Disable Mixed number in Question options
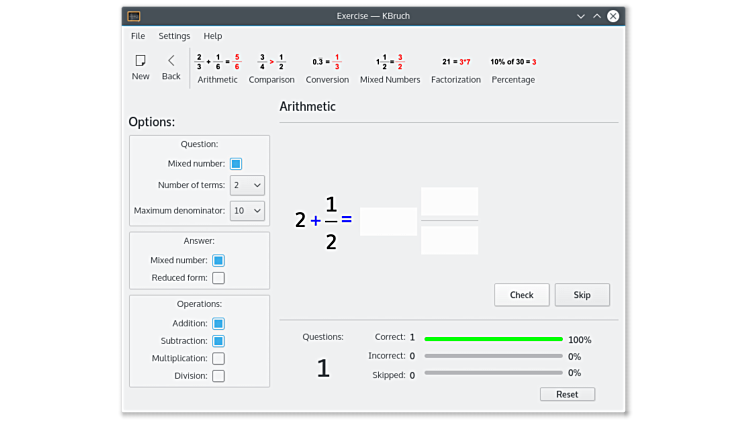752x423 pixels. pyautogui.click(x=236, y=164)
